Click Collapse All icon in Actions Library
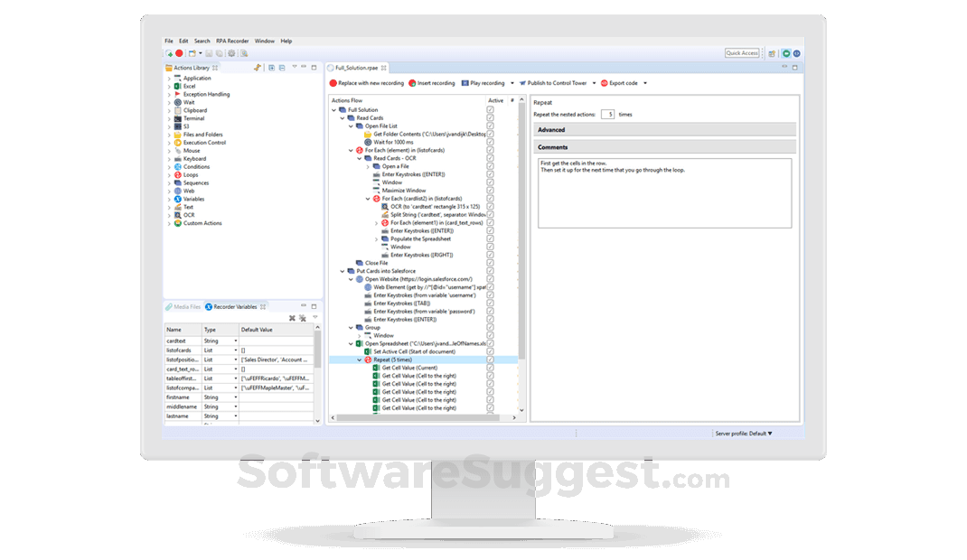Screen dimensions: 967x560 tap(282, 68)
